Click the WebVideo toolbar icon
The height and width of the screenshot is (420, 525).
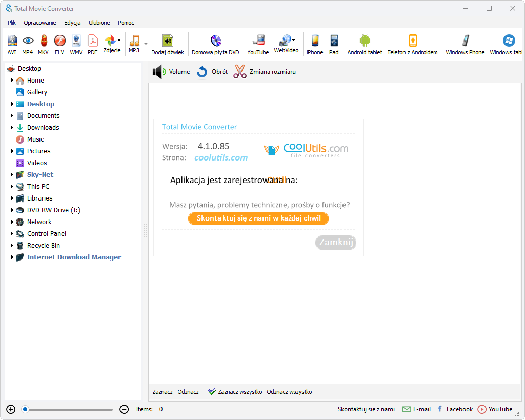pos(285,44)
